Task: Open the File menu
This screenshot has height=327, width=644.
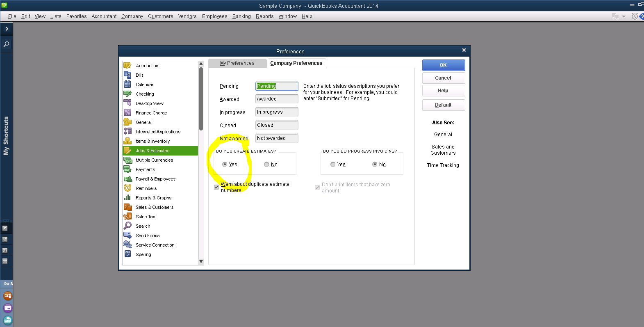Action: point(12,16)
